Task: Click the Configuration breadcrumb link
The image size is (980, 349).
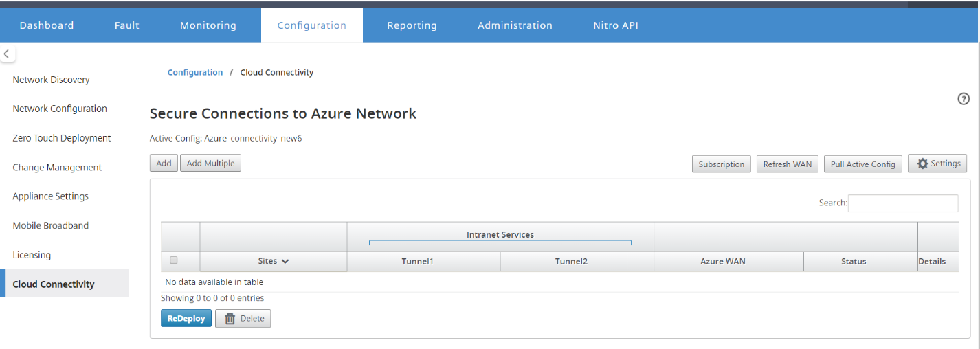Action: click(195, 72)
